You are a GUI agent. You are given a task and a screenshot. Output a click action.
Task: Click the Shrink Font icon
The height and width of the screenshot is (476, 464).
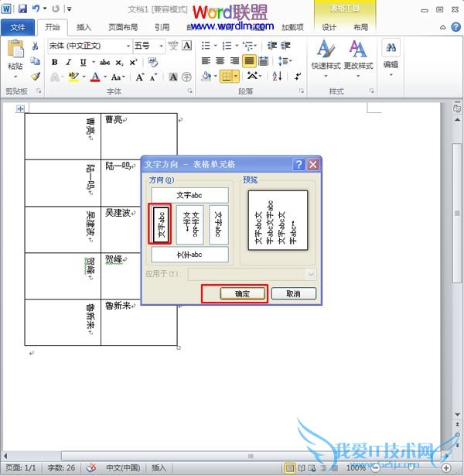[153, 77]
